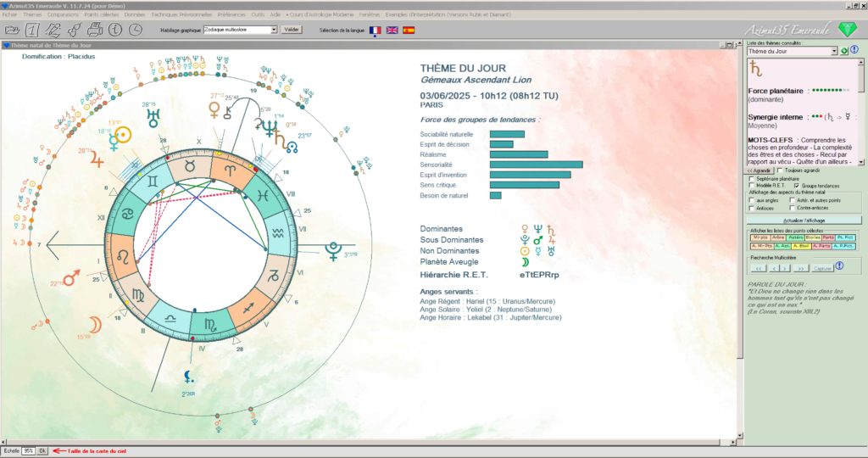This screenshot has width=868, height=458.
Task: Click the green refresh icon beside the theme list
Action: tap(845, 50)
